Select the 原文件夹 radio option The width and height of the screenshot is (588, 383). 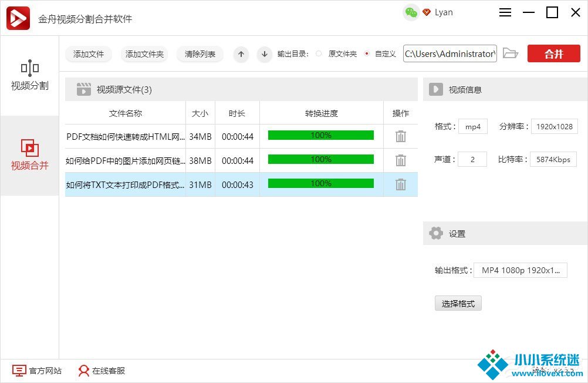319,54
